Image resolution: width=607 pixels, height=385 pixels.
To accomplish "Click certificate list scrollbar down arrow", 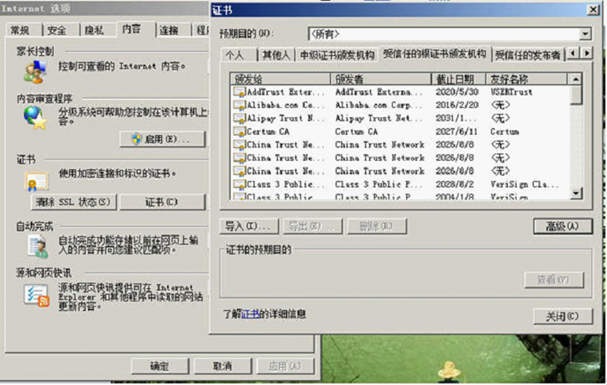I will 576,193.
